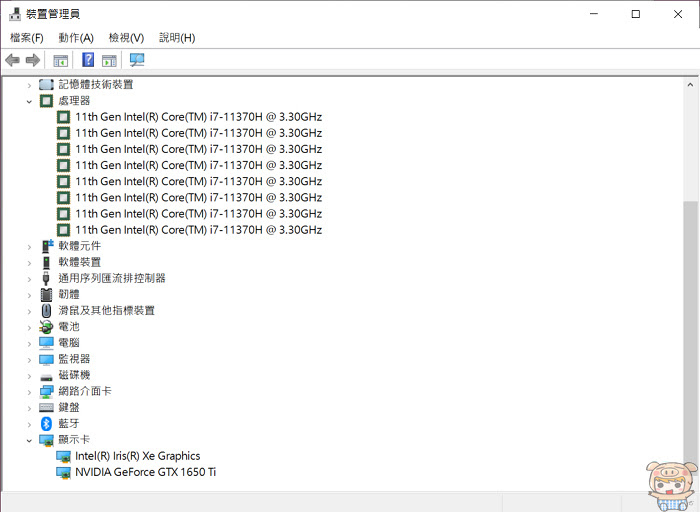Viewport: 700px width, 512px height.
Task: Collapse the 顯示卡 node
Action: tap(29, 441)
